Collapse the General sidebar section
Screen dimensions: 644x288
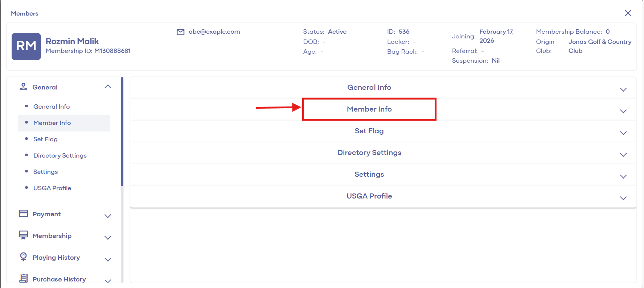point(108,87)
